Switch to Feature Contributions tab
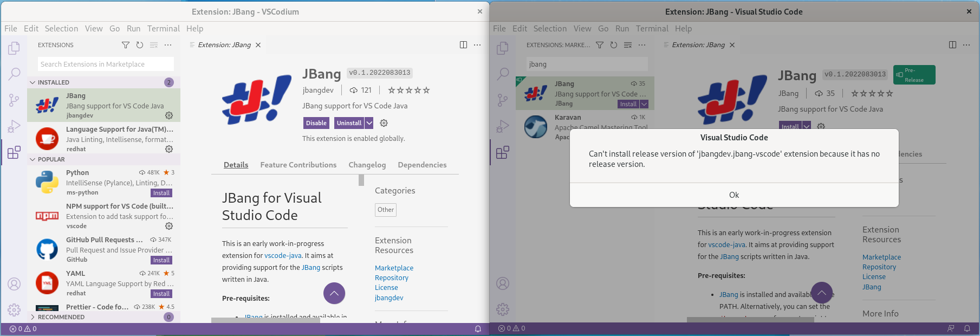The image size is (980, 336). pyautogui.click(x=298, y=165)
